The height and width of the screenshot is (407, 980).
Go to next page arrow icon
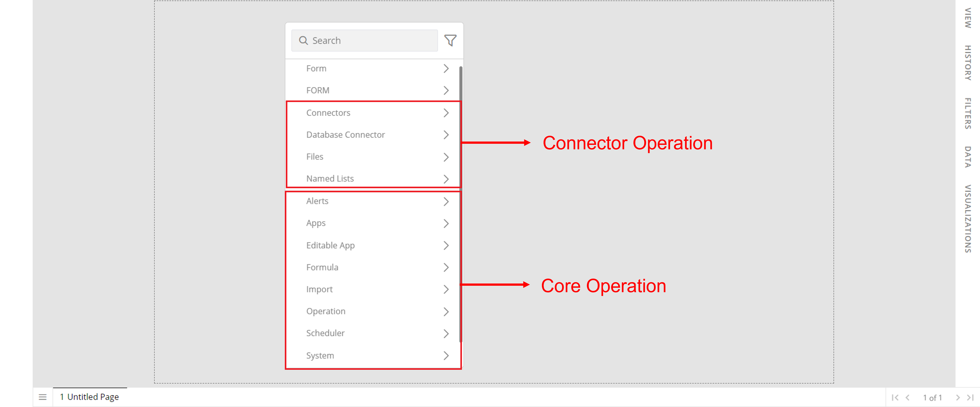[x=958, y=397]
